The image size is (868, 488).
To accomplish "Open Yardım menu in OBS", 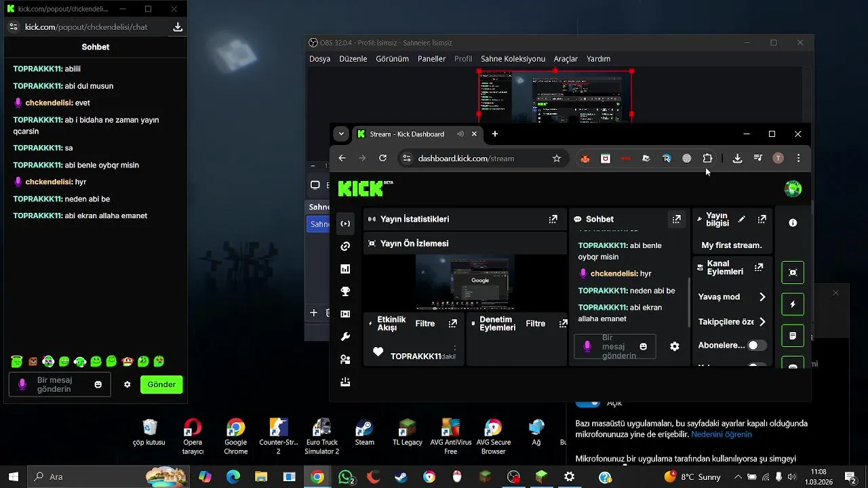I will point(598,59).
